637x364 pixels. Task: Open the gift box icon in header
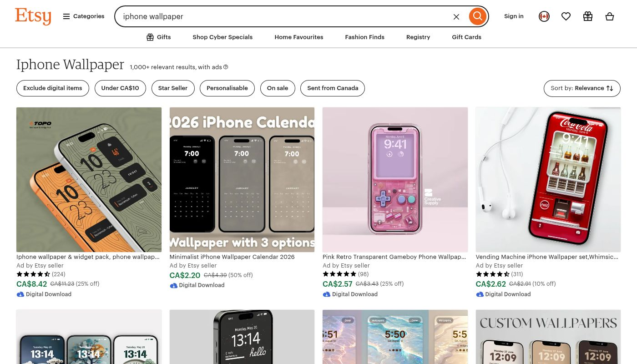tap(588, 16)
